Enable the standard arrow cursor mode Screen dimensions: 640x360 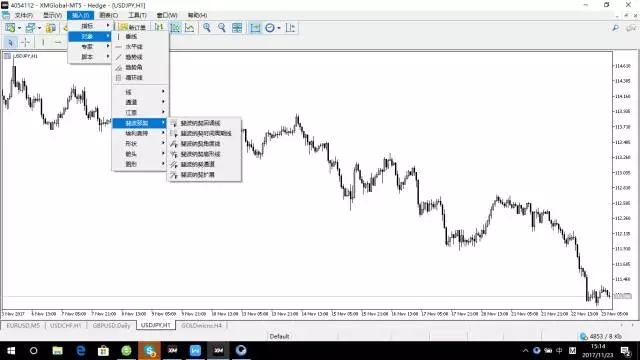coord(10,42)
